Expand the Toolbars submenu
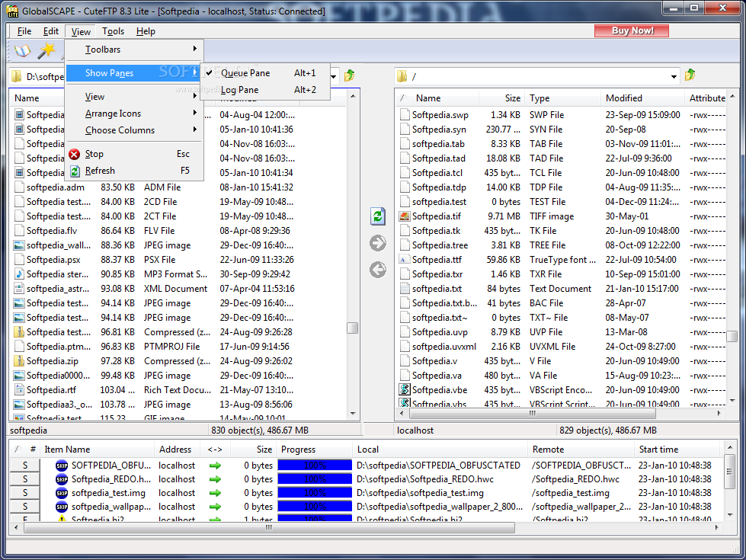746x560 pixels. click(134, 49)
